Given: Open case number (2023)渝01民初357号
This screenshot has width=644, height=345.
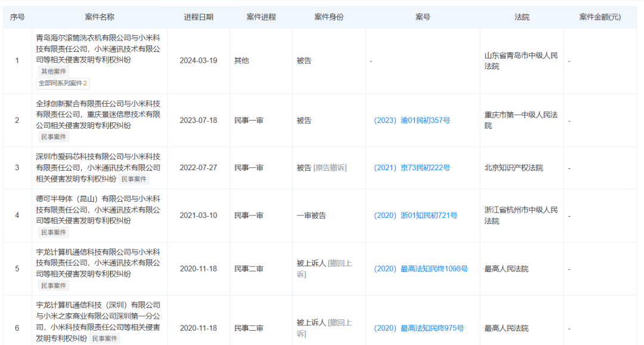Looking at the screenshot, I should pyautogui.click(x=412, y=121).
